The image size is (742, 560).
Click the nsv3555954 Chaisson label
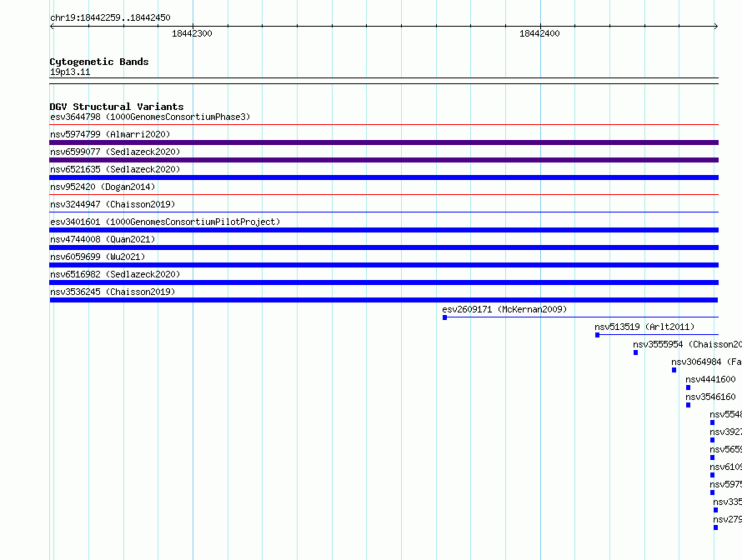pyautogui.click(x=687, y=344)
